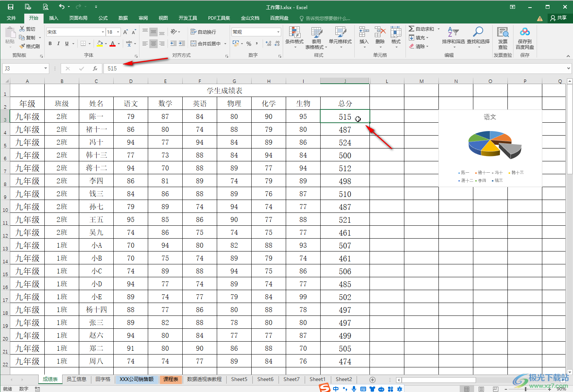Open the 文件 File menu
This screenshot has height=392, width=573.
(x=11, y=18)
